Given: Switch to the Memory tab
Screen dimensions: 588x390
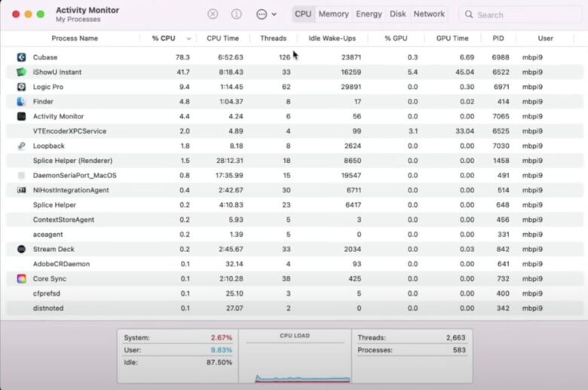Looking at the screenshot, I should tap(333, 14).
